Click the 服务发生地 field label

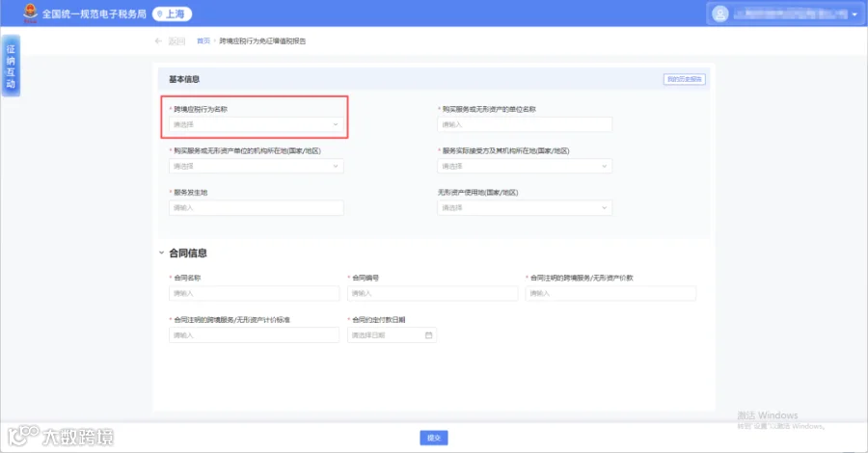[190, 193]
